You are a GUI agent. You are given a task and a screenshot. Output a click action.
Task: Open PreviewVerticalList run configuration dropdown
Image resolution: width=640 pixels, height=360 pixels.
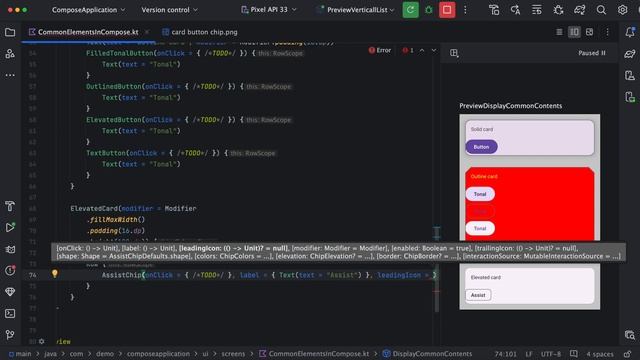356,10
